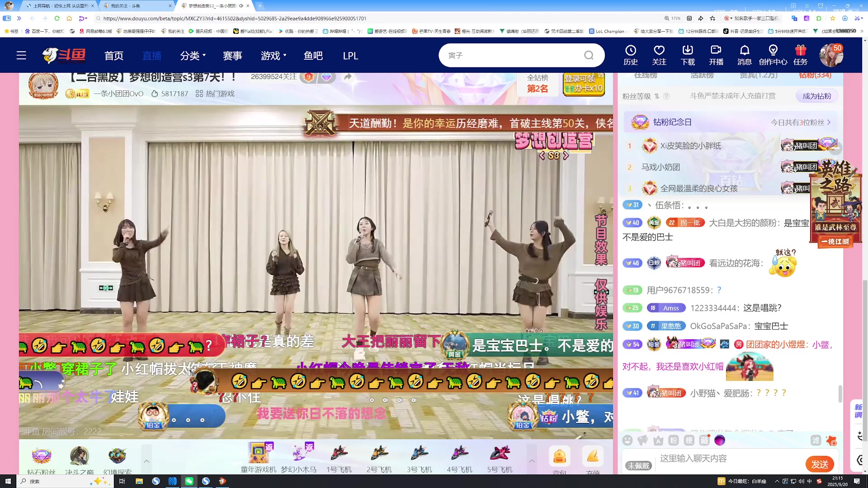
Task: Open 鱼吧 nav item
Action: click(x=313, y=56)
